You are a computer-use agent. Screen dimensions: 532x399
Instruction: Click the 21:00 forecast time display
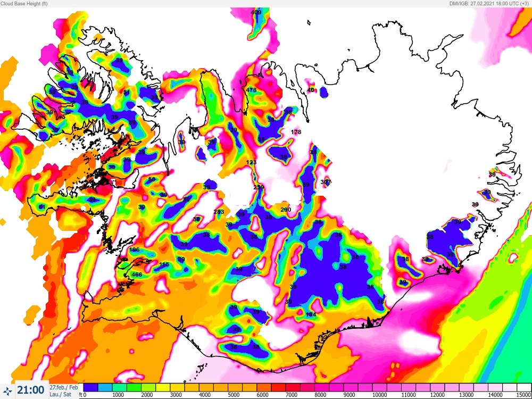coord(30,390)
